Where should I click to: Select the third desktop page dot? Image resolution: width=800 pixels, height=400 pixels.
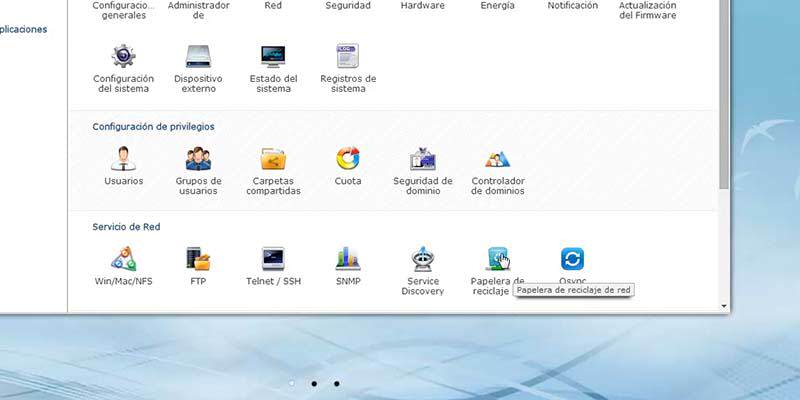(337, 383)
